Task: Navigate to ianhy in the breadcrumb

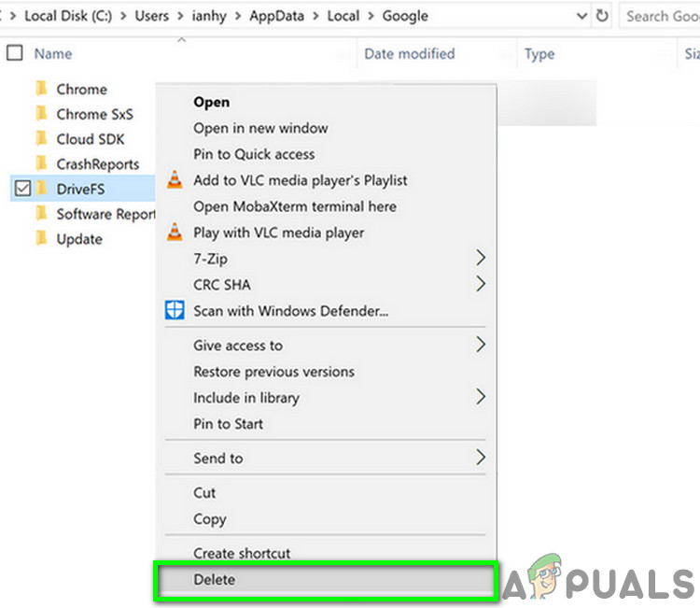Action: (x=209, y=16)
